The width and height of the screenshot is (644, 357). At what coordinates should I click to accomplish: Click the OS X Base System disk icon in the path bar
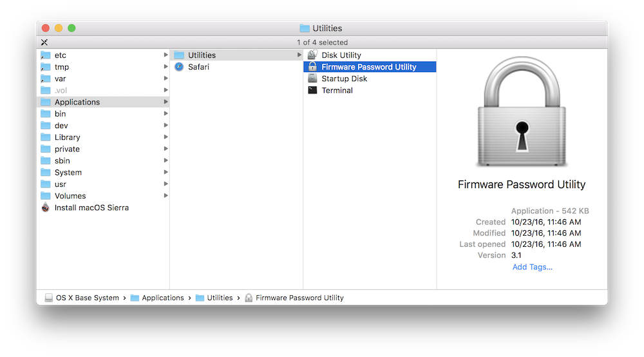coord(49,298)
